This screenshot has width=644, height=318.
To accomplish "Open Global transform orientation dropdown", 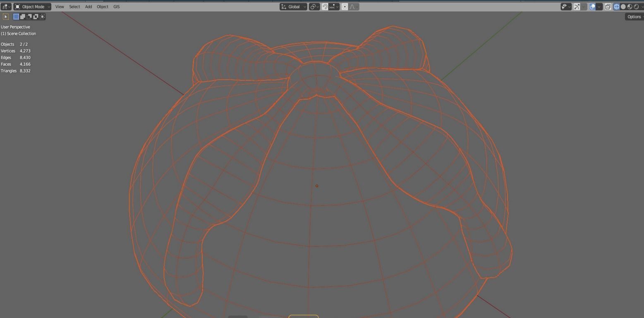I will coord(293,7).
